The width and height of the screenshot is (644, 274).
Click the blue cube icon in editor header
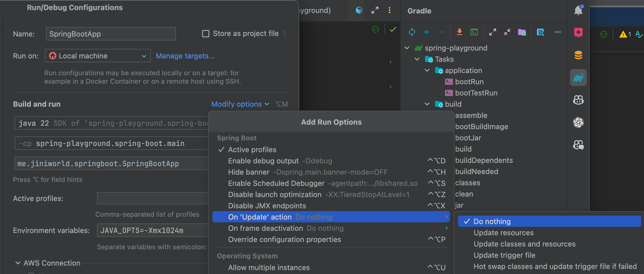(x=359, y=10)
